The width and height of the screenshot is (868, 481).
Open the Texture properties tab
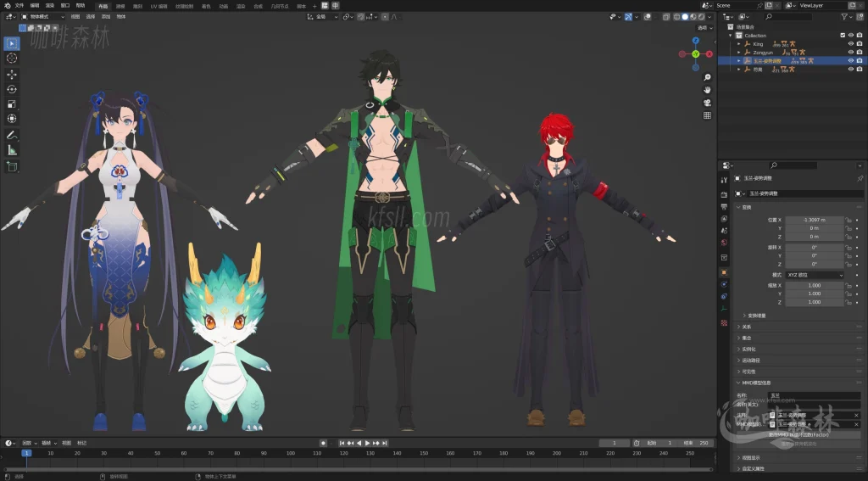click(724, 322)
